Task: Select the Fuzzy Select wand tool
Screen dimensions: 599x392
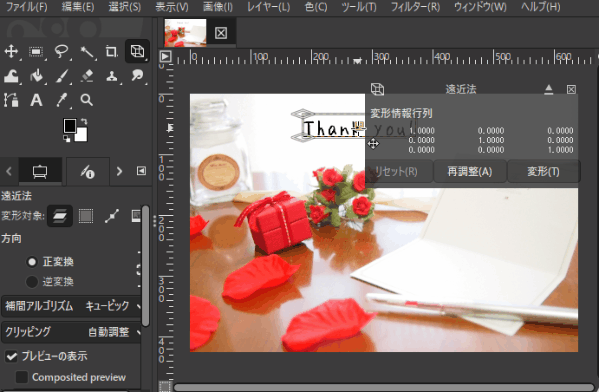Action: click(x=87, y=51)
